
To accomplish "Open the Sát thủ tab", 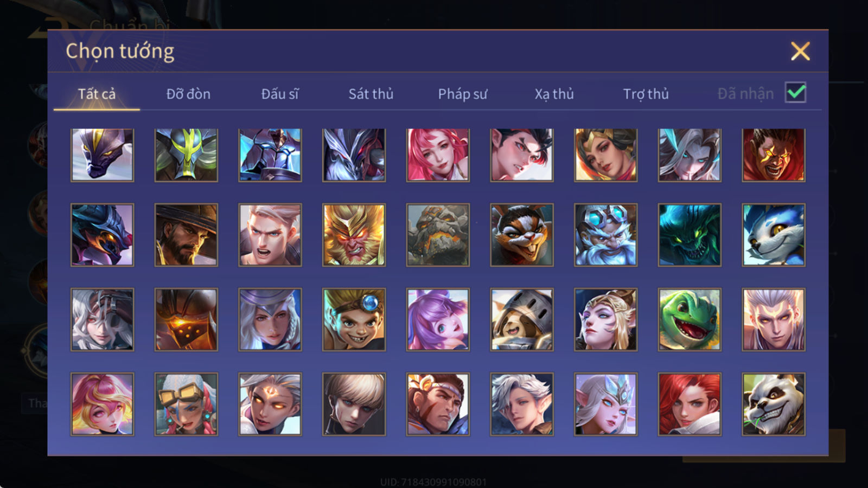I will click(371, 94).
